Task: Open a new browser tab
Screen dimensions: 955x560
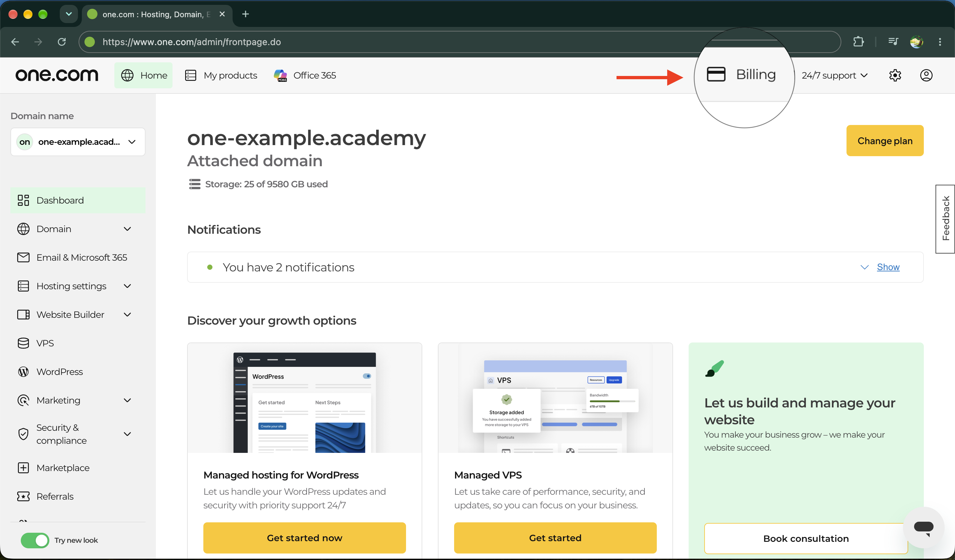Action: pos(245,14)
